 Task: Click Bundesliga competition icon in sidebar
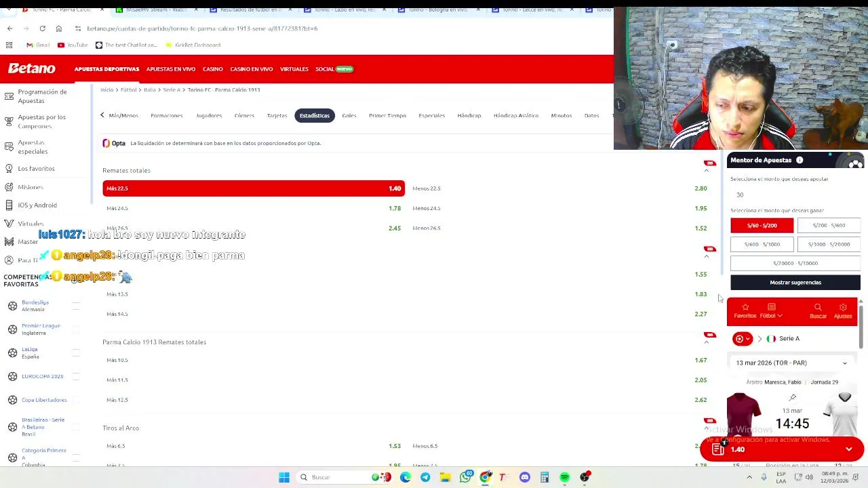[12, 306]
